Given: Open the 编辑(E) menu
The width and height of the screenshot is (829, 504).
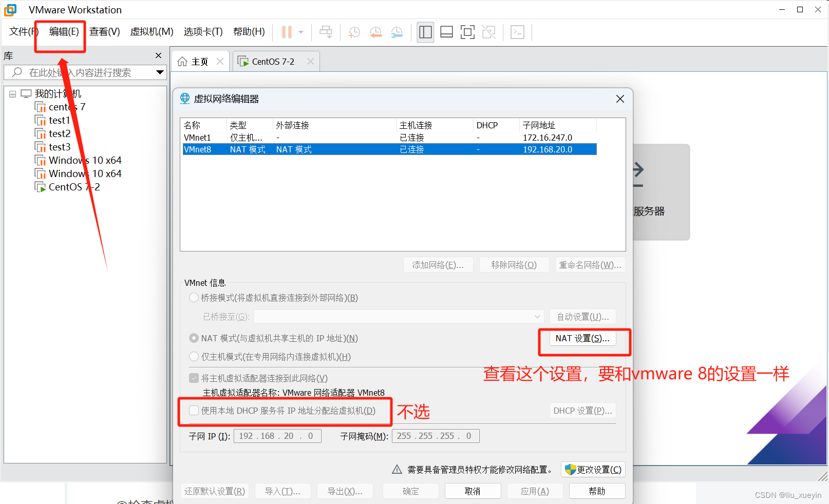Looking at the screenshot, I should pyautogui.click(x=64, y=32).
